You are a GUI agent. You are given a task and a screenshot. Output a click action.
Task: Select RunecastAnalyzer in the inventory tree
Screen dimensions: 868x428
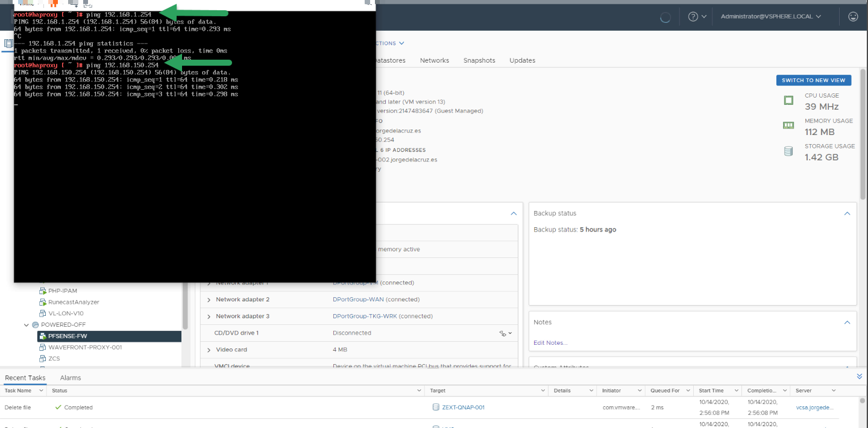click(74, 302)
